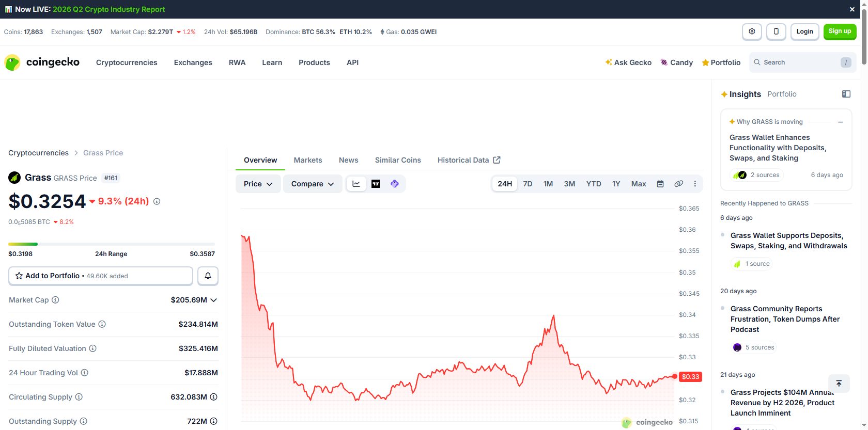Click 24 Hour Trading Vol info icon
868x430 pixels.
(85, 373)
